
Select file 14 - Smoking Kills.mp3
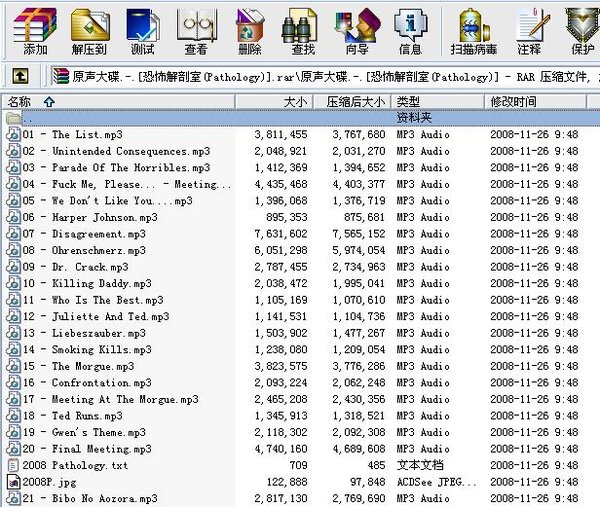pyautogui.click(x=87, y=349)
